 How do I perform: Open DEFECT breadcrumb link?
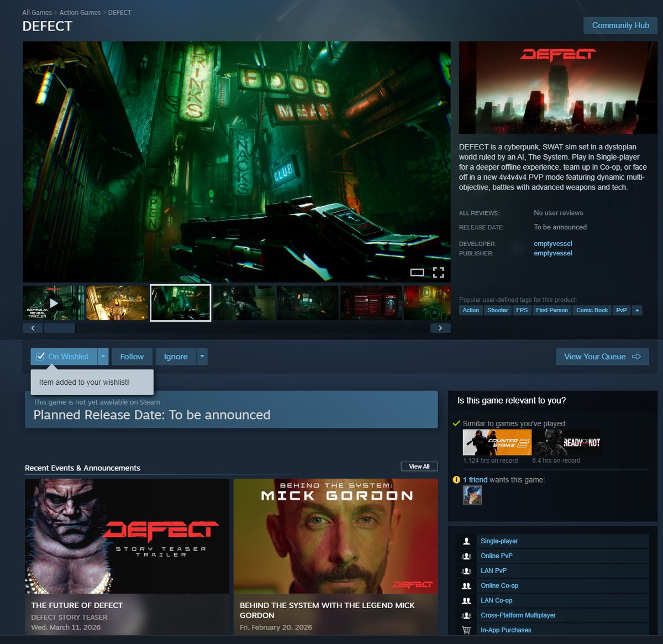(x=120, y=12)
